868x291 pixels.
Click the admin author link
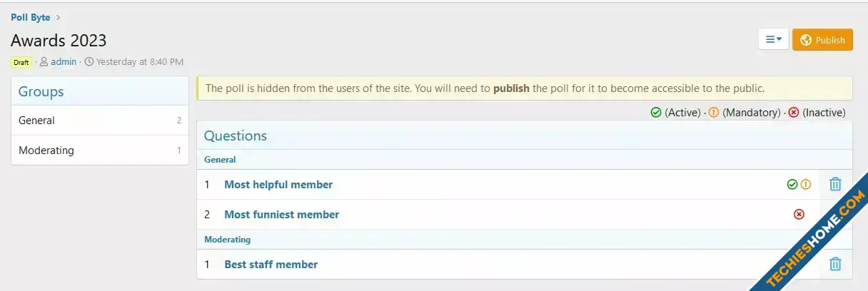pyautogui.click(x=64, y=61)
